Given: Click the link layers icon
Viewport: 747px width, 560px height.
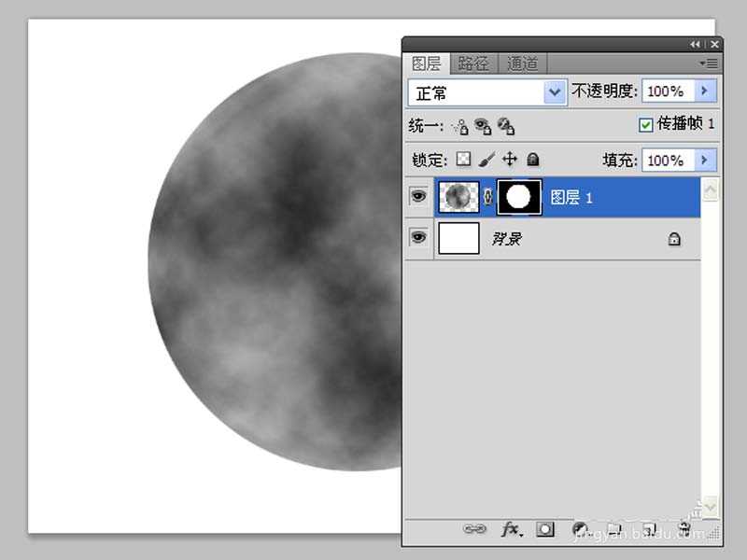Looking at the screenshot, I should coord(474,529).
